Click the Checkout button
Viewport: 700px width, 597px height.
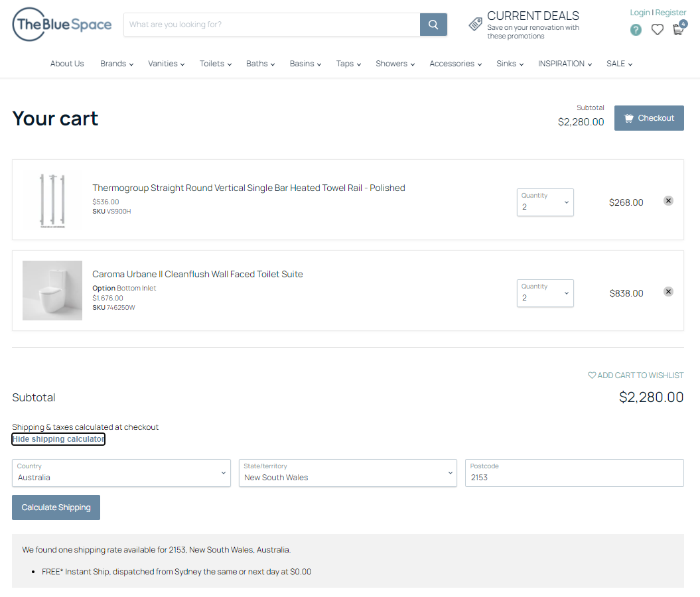[649, 118]
